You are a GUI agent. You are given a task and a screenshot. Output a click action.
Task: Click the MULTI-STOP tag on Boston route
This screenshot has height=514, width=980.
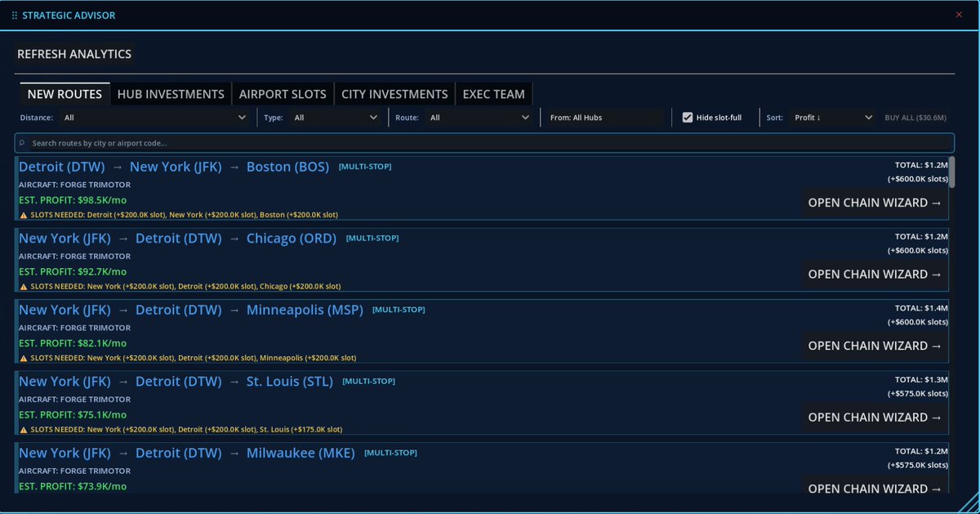point(365,167)
